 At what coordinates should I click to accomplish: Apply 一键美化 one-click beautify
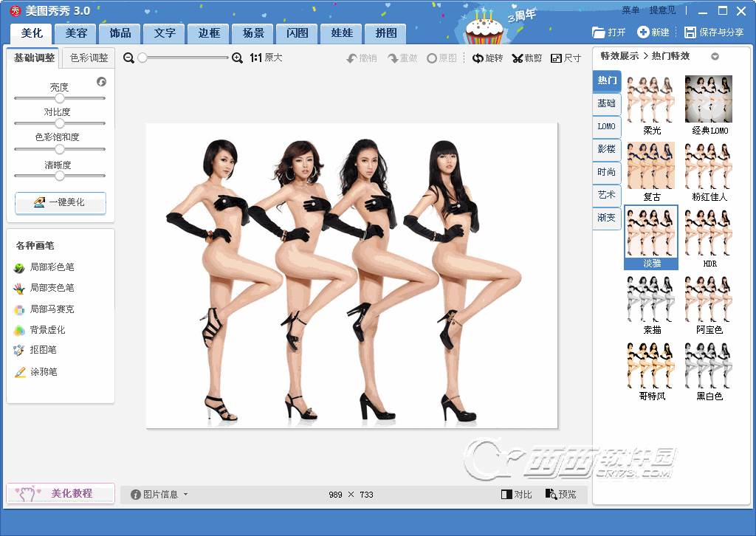tap(61, 202)
